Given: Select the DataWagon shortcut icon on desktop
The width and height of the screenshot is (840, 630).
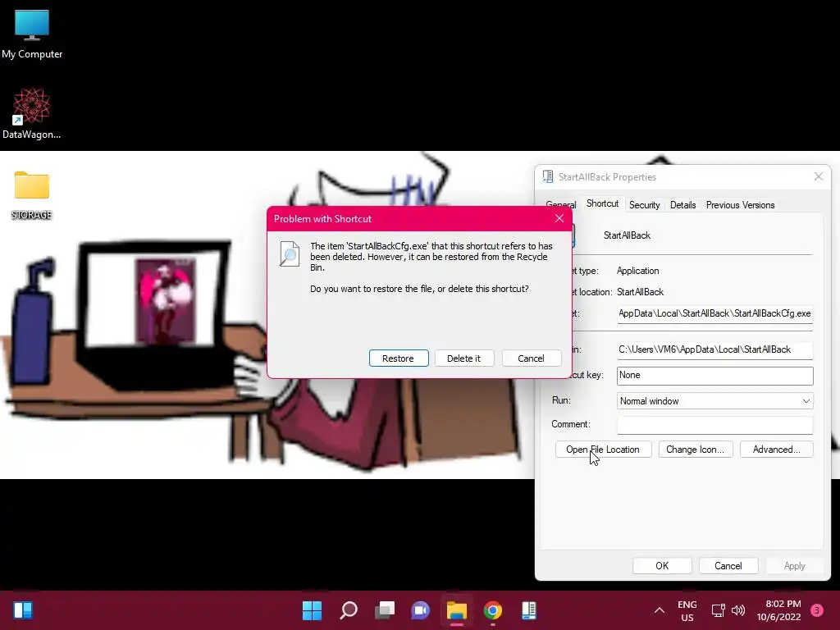Looking at the screenshot, I should click(x=32, y=113).
